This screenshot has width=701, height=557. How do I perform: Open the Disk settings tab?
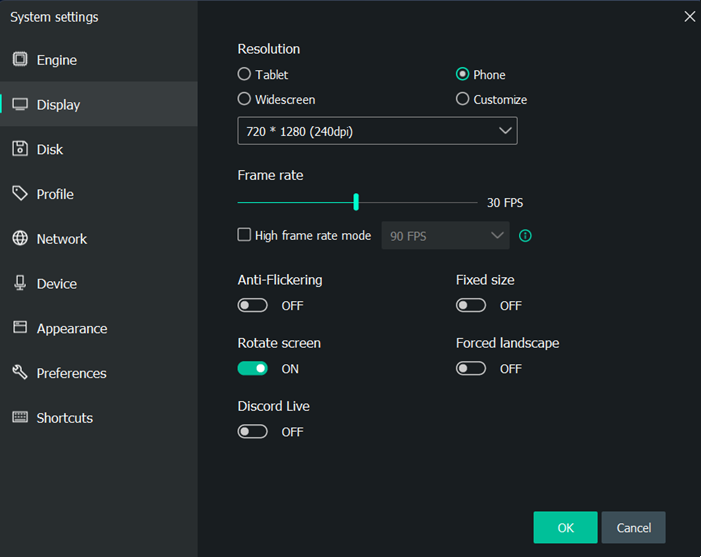point(99,149)
